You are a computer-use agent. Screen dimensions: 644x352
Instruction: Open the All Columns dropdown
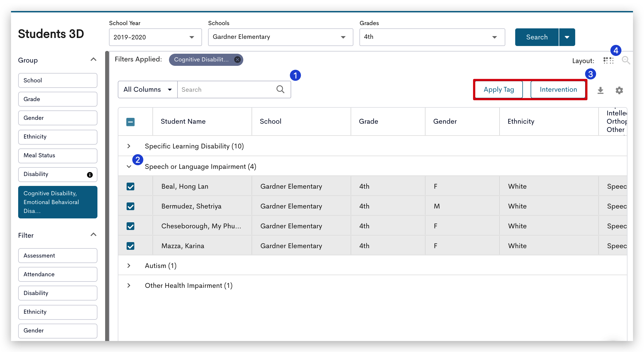[148, 90]
